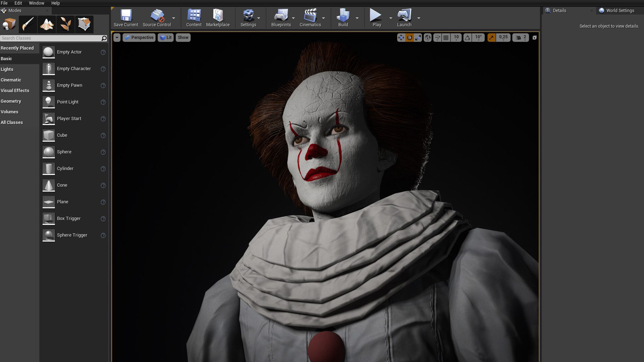Expand Launch options arrow
The height and width of the screenshot is (362, 644).
click(x=419, y=18)
